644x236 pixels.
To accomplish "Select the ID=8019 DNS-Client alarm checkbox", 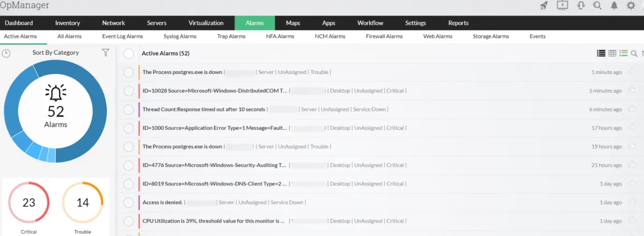I will point(128,184).
